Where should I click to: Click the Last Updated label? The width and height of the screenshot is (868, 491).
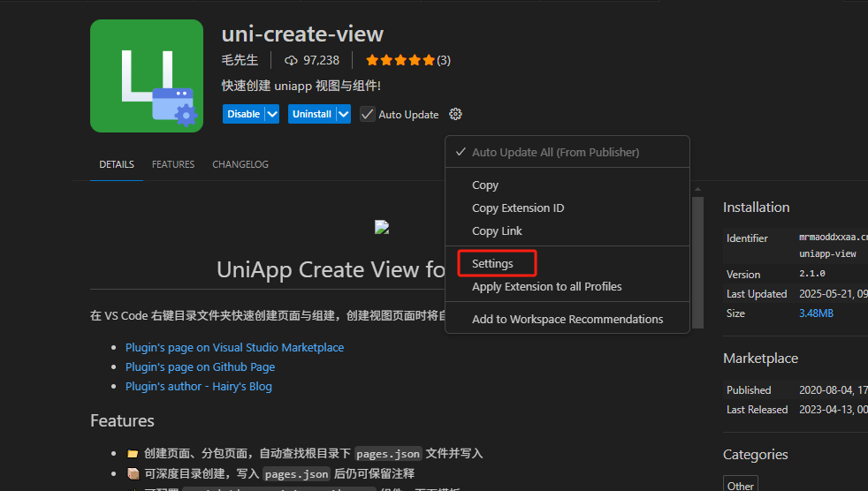point(757,293)
